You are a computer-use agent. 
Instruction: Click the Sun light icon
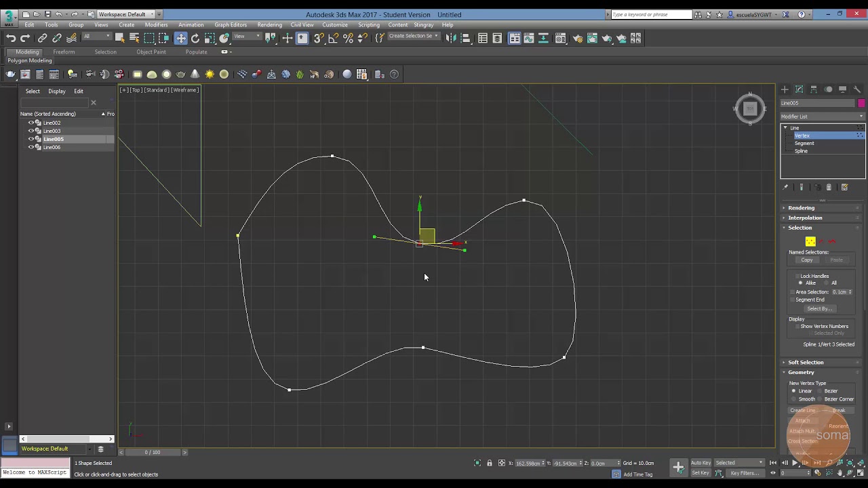point(210,75)
